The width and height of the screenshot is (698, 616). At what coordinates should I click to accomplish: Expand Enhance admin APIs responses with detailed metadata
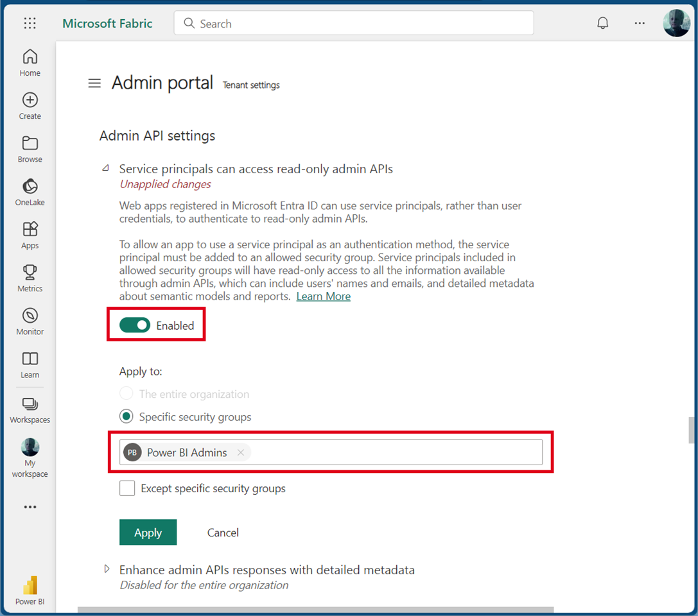tap(107, 569)
